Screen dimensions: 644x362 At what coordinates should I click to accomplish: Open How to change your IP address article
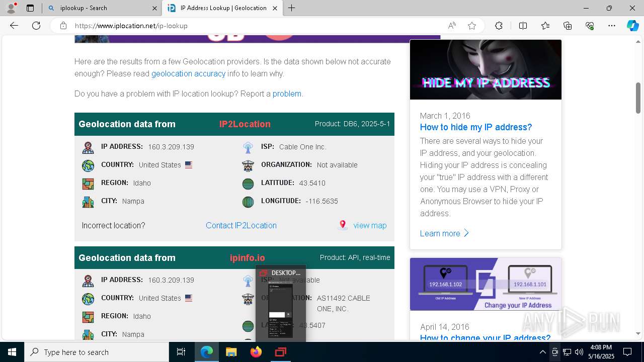(x=486, y=337)
